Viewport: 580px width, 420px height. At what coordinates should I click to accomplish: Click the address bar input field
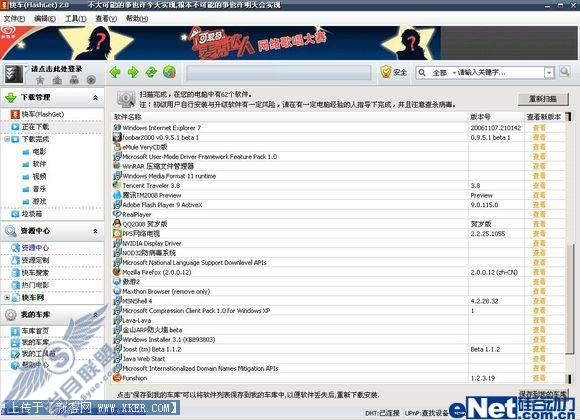pos(279,73)
